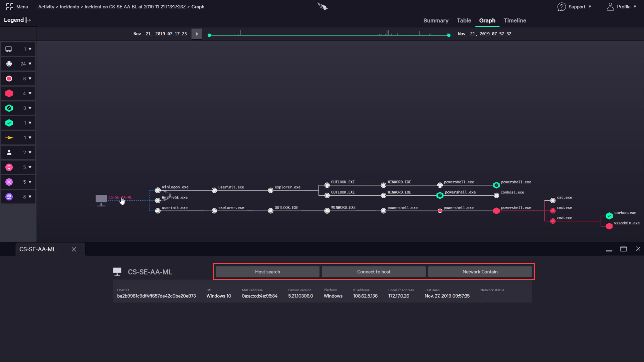Click the user account icon with count 2
This screenshot has width=644, height=362.
click(9, 152)
